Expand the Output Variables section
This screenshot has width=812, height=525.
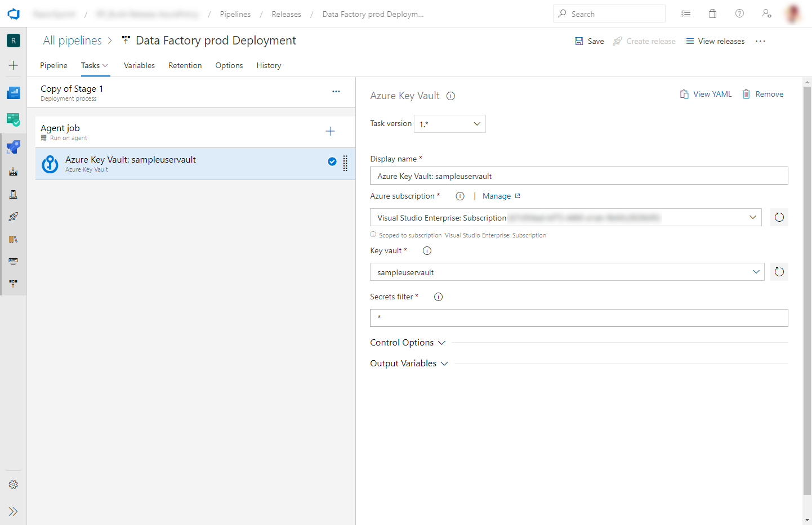tap(409, 364)
